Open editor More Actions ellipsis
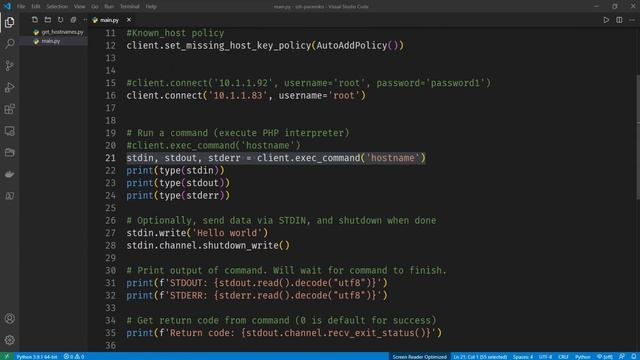 pyautogui.click(x=632, y=20)
